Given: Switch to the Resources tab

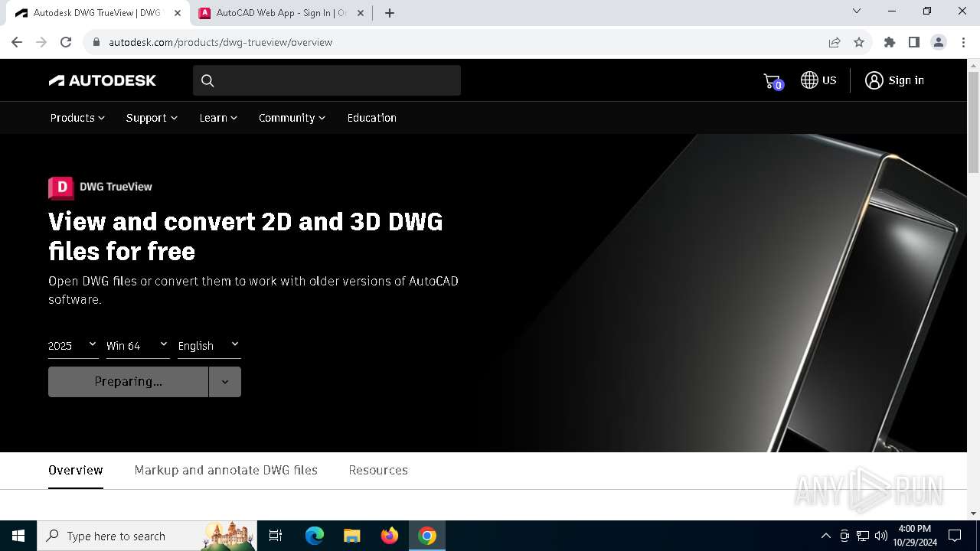Looking at the screenshot, I should click(378, 470).
